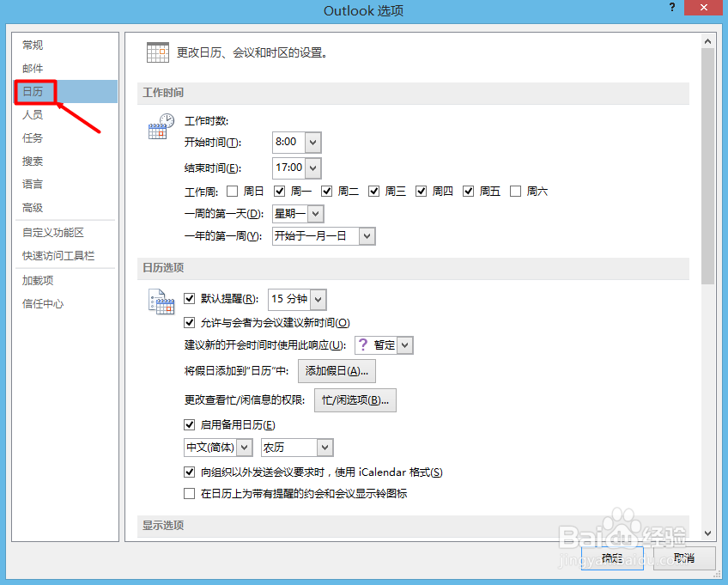Click the calendar options section icon
The width and height of the screenshot is (728, 585).
[x=161, y=302]
